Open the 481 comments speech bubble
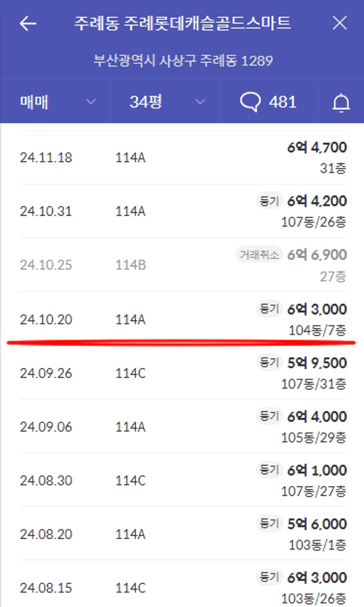The image size is (364, 607). [x=268, y=102]
